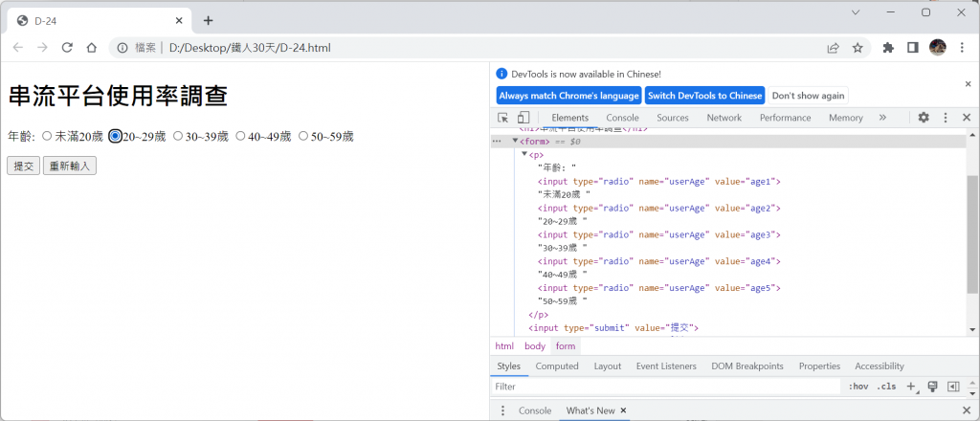Click the styles Filter input field
Screen dimensions: 980x421
point(666,387)
